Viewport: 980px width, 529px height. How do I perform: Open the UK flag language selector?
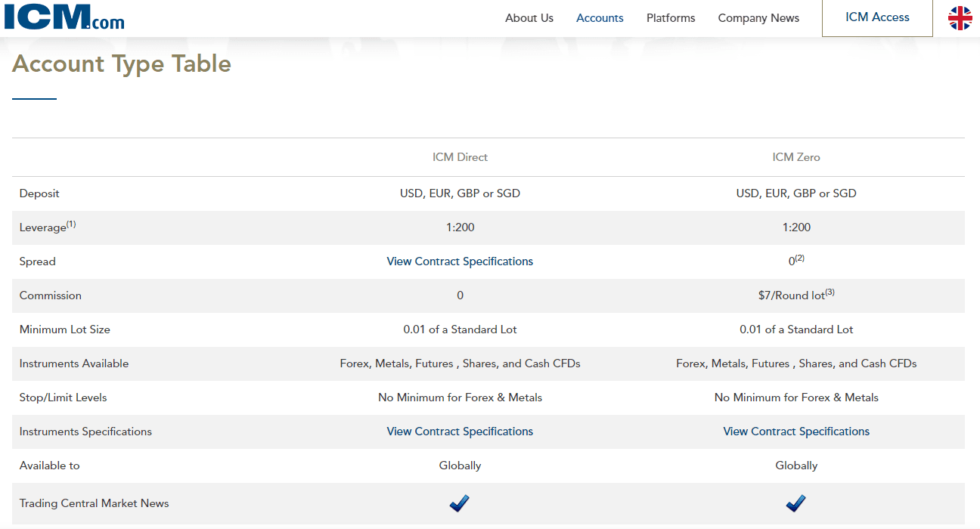pos(960,18)
